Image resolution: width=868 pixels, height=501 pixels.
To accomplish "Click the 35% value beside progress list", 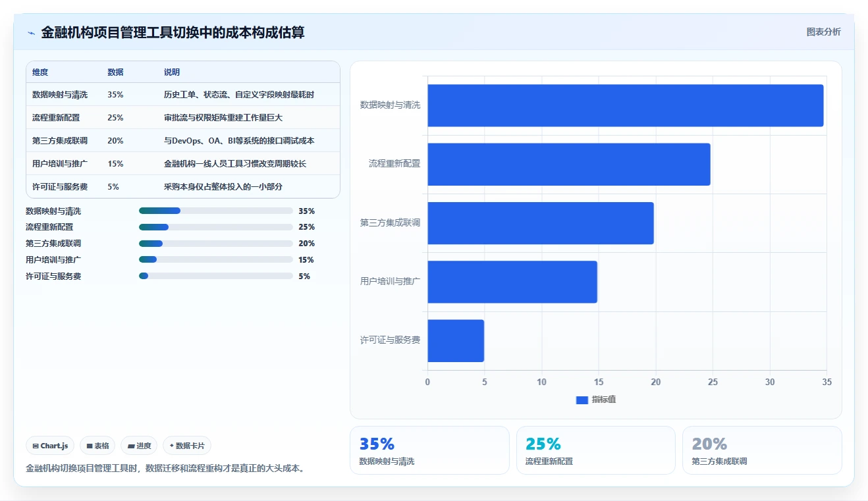I will (306, 211).
